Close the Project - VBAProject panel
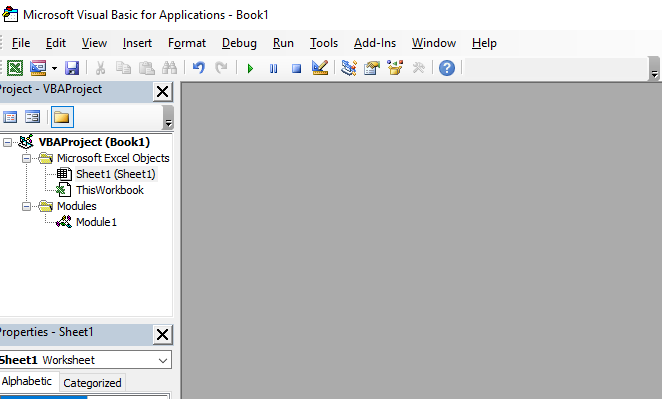 (x=163, y=92)
